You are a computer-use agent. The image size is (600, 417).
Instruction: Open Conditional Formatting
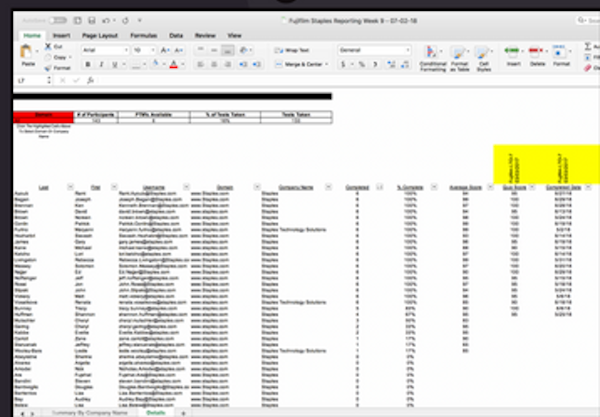point(432,58)
